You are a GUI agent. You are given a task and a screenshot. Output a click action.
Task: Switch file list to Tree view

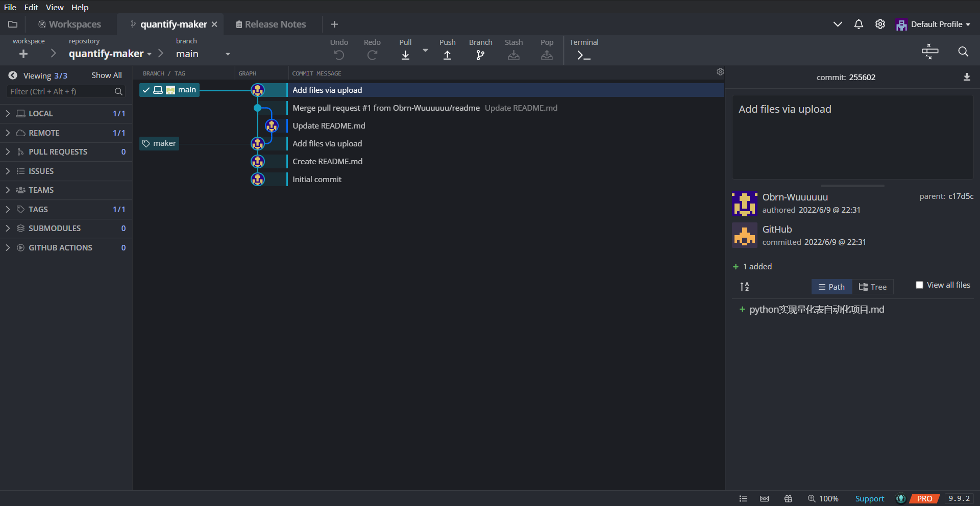tap(873, 287)
